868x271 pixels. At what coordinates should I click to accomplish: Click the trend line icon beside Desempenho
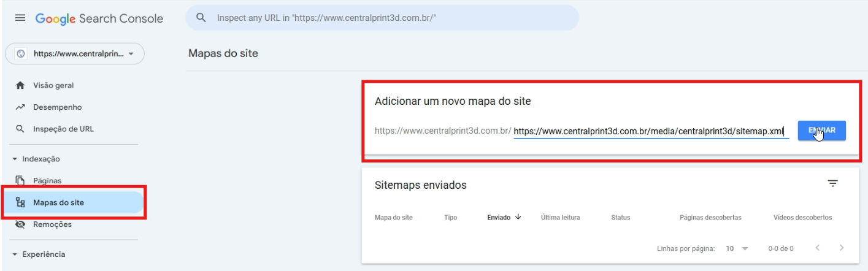pos(20,107)
